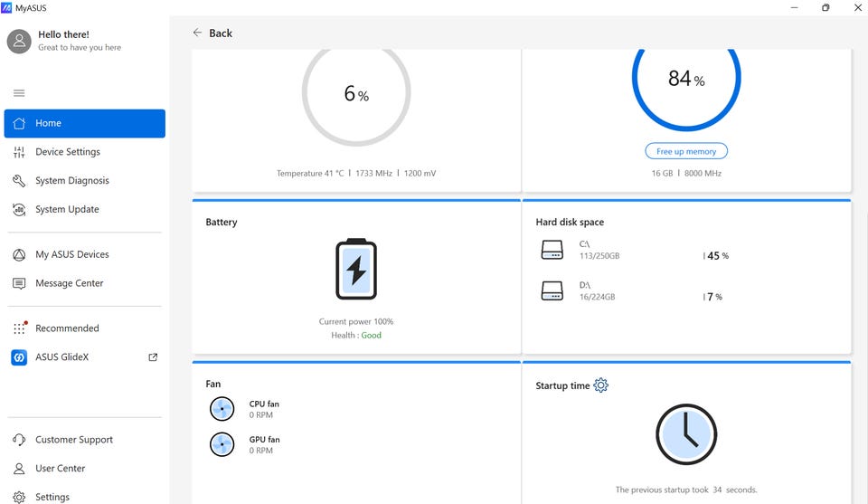Open Customer Support page
868x504 pixels.
[x=85, y=440]
